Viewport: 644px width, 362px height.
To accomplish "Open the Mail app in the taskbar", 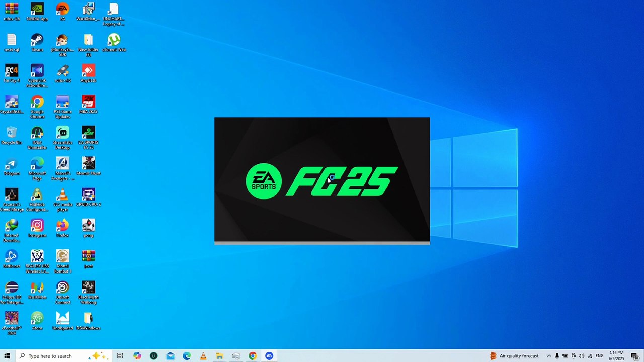I will pos(170,356).
